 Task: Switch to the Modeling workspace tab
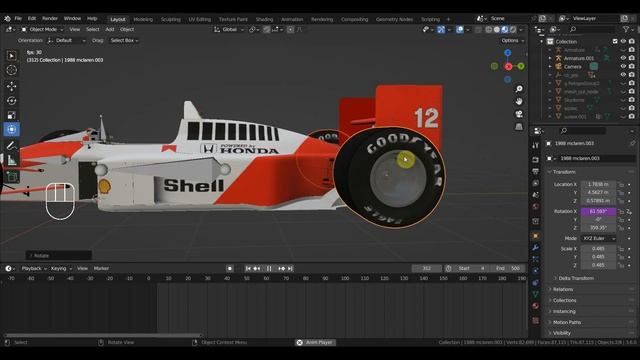coord(143,19)
